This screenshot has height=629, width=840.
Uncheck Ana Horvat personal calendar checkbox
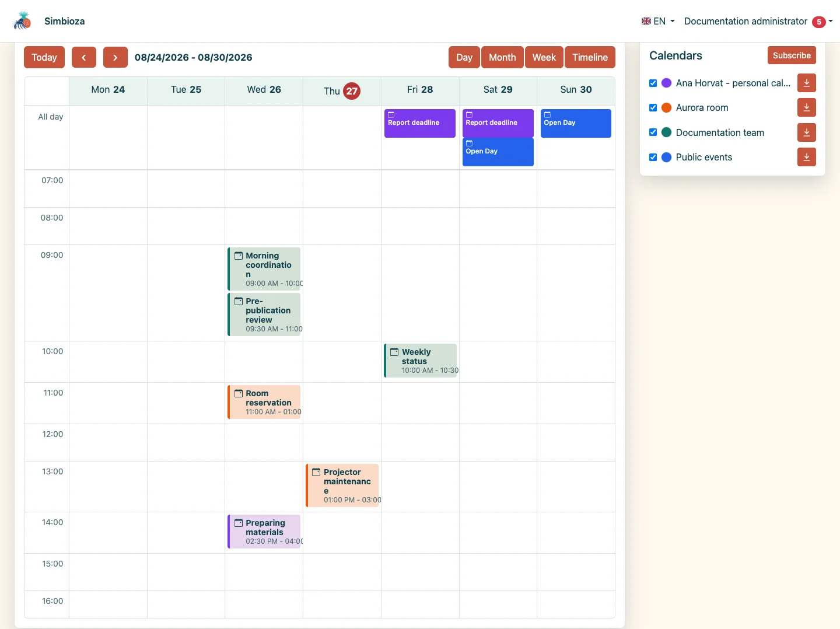point(653,83)
